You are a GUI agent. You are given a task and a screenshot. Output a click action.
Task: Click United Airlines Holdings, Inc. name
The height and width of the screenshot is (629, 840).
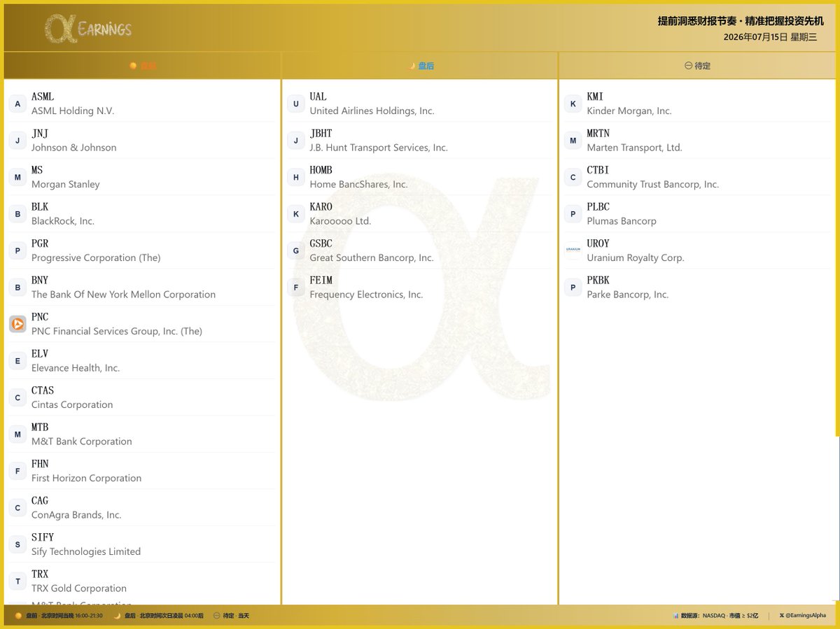click(372, 111)
